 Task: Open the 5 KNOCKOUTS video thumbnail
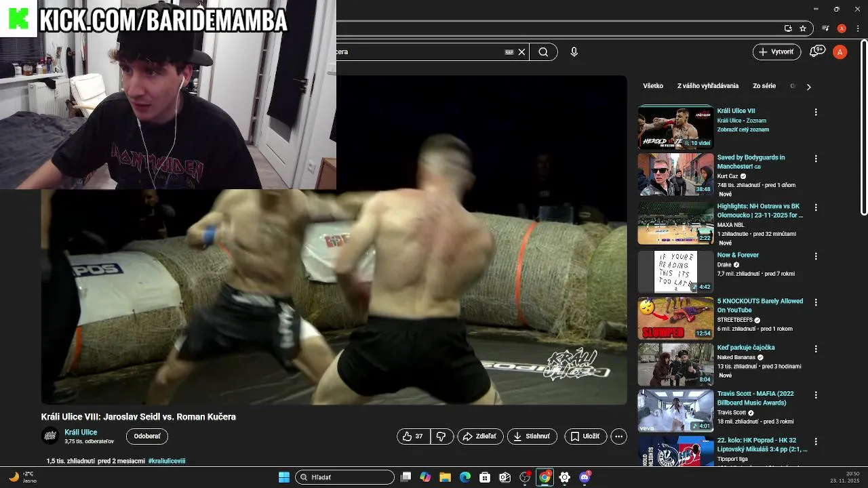click(675, 318)
